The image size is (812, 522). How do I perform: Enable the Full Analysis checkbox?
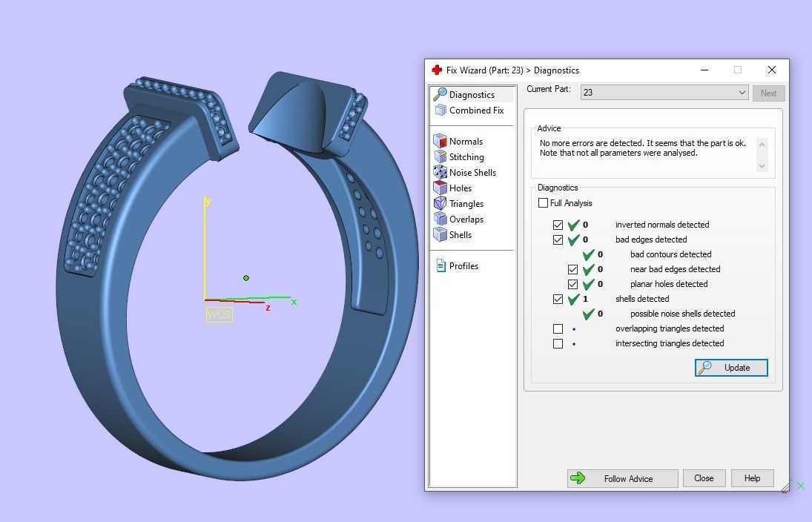pos(543,203)
